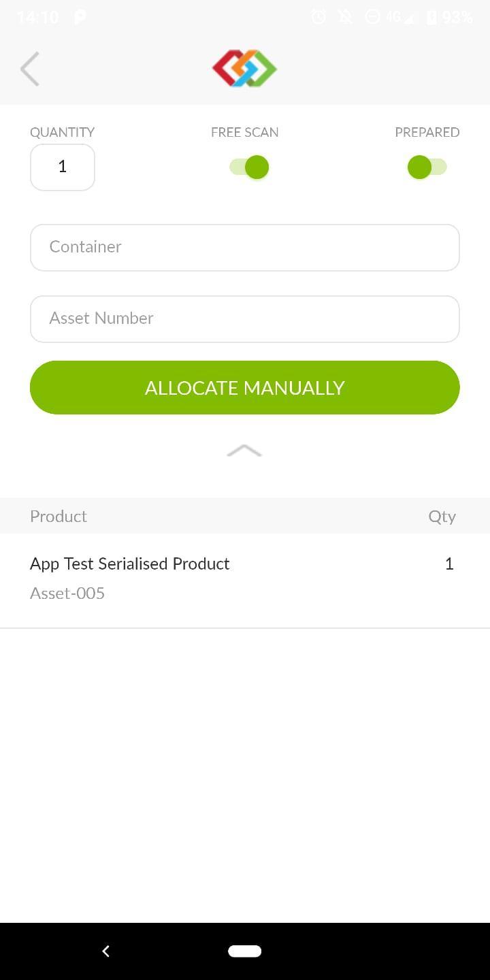Tap the Android system back arrow
Viewport: 490px width, 980px height.
105,951
